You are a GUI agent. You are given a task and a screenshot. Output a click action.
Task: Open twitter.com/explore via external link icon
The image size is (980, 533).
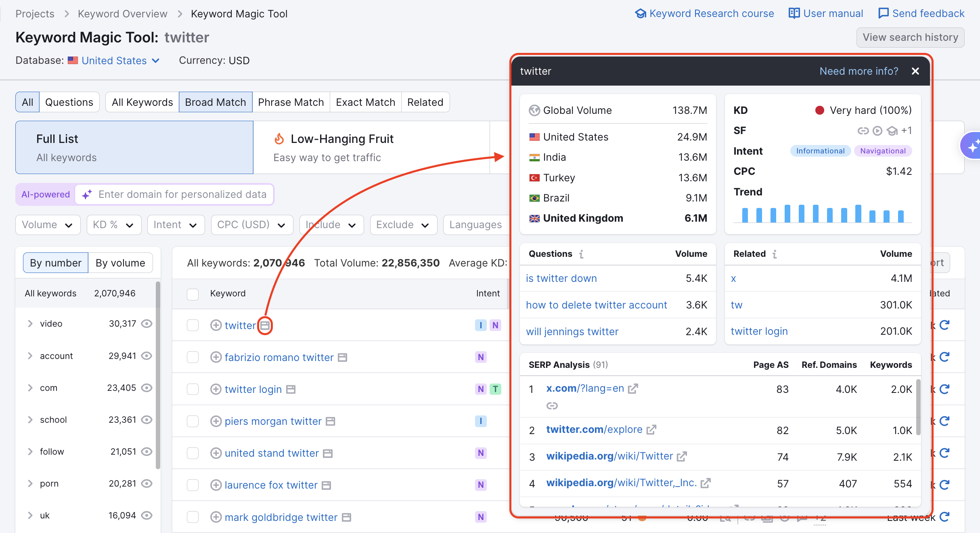pos(651,430)
